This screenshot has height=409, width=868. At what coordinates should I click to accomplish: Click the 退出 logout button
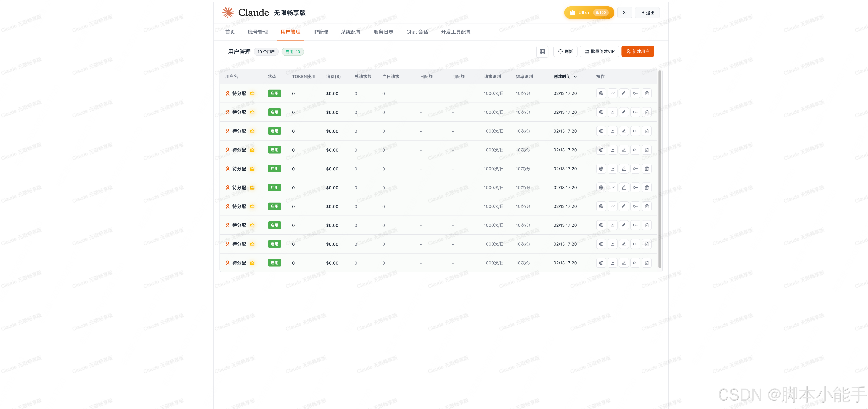tap(647, 13)
